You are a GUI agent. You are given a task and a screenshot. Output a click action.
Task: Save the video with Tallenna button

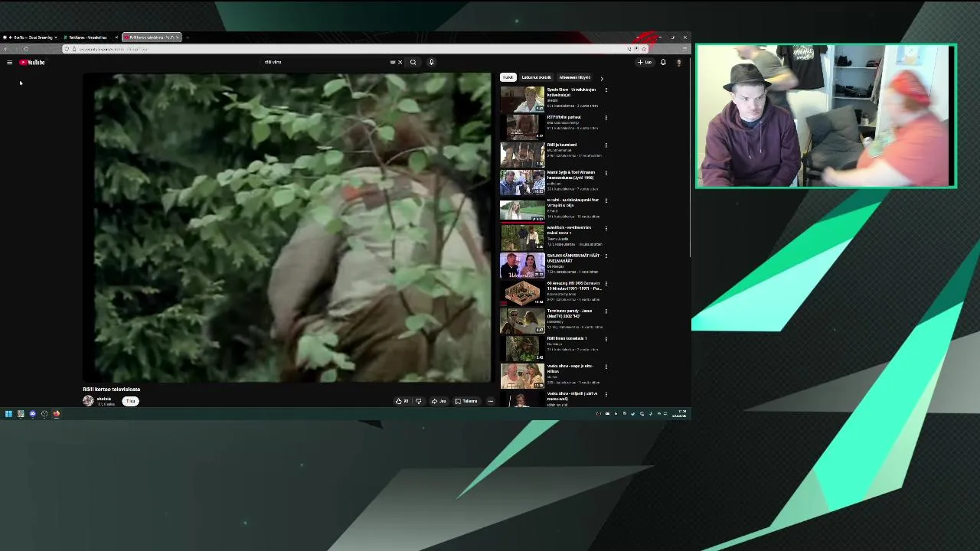pyautogui.click(x=466, y=401)
